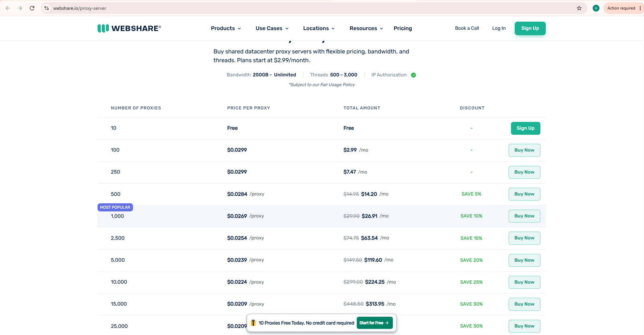644x335 pixels.
Task: Open the Fair Usage Policy note
Action: pos(322,85)
